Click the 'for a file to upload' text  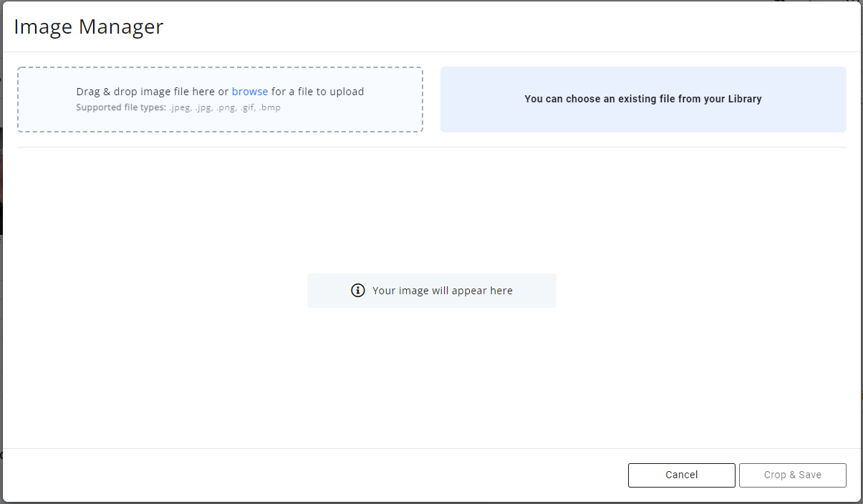[317, 92]
